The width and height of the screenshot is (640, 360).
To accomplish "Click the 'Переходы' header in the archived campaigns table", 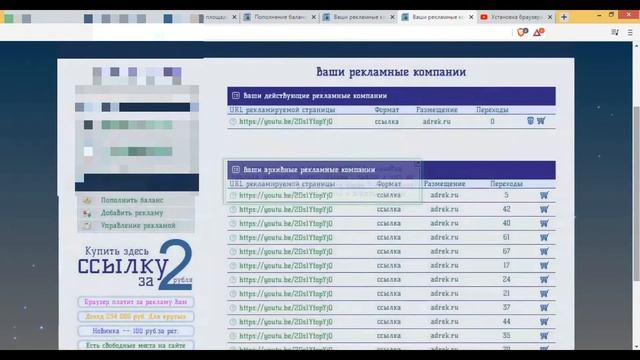I will 507,184.
